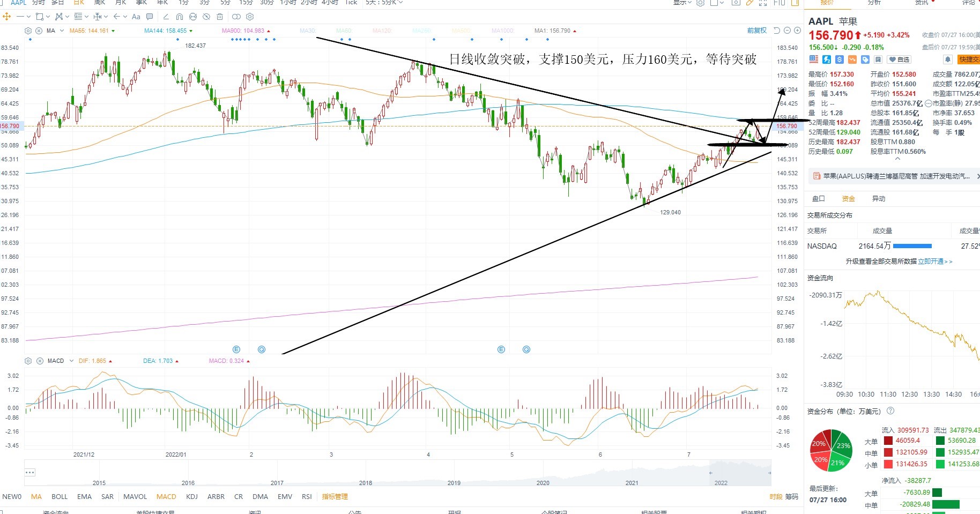The width and height of the screenshot is (980, 514).
Task: Delete drawings with the trash icon
Action: [x=220, y=17]
